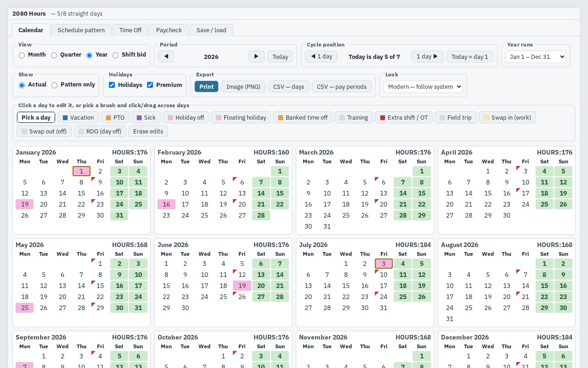Select the Vacation brush
This screenshot has height=368, width=588.
pyautogui.click(x=78, y=118)
